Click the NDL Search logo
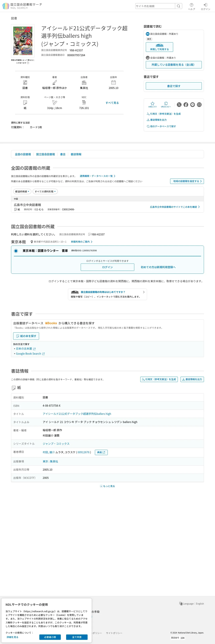 pyautogui.click(x=22, y=6)
